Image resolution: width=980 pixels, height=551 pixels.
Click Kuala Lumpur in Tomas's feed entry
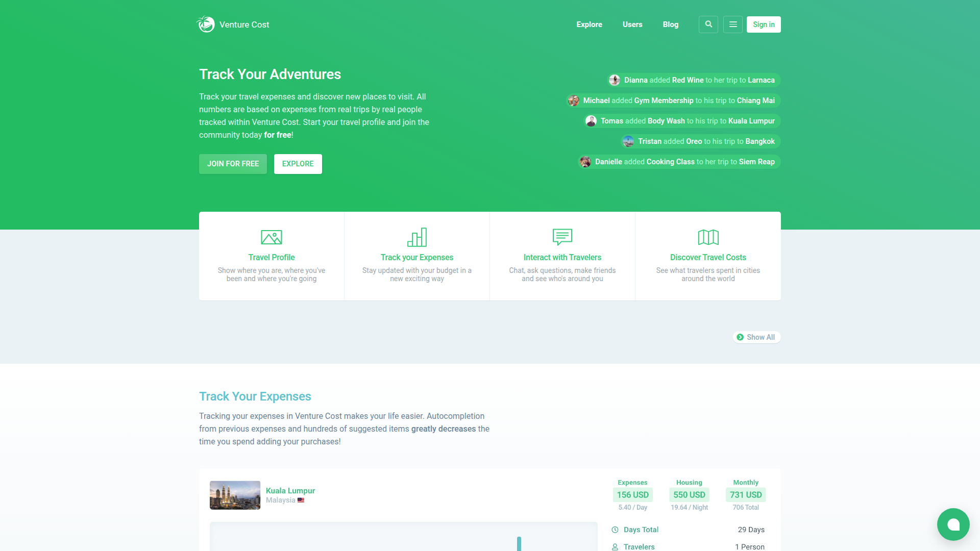tap(751, 121)
